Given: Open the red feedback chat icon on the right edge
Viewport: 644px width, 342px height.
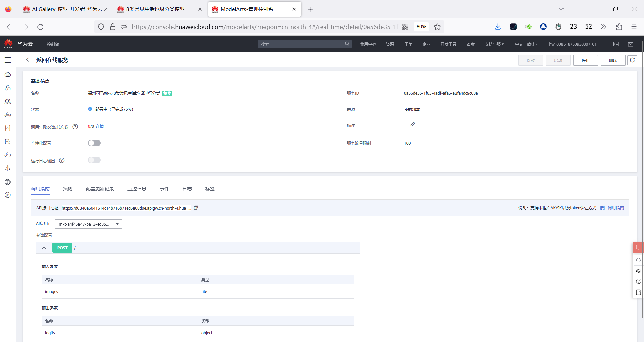Looking at the screenshot, I should 639,247.
